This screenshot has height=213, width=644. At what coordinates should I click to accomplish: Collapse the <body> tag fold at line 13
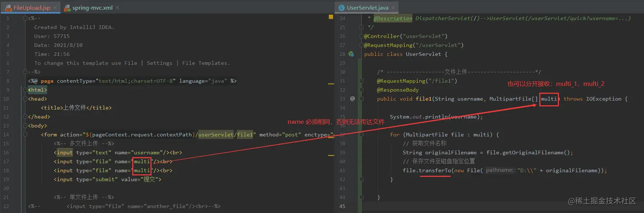point(26,125)
